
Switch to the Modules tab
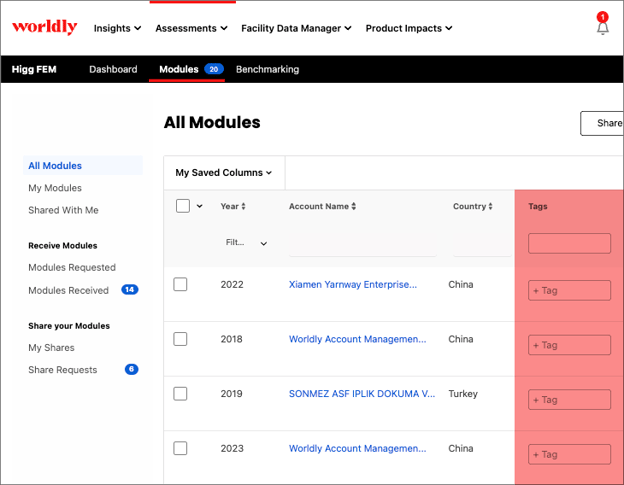(179, 69)
